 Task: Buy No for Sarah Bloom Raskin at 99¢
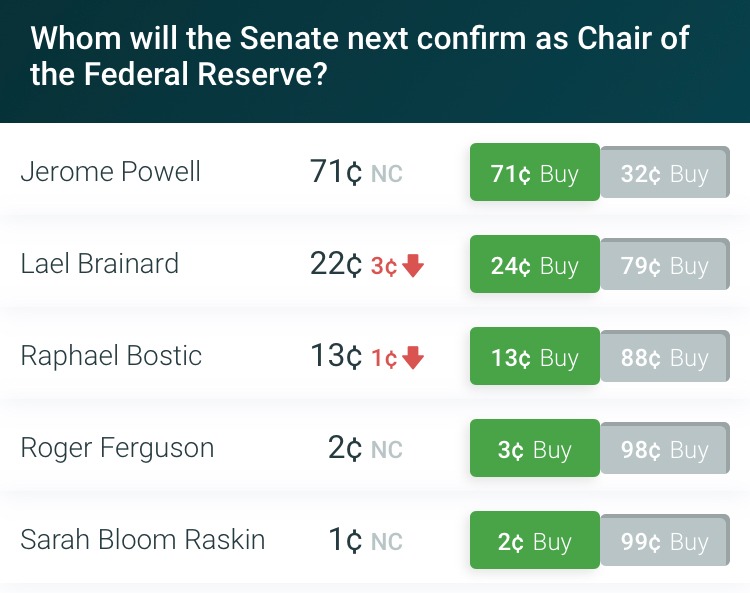coord(665,542)
